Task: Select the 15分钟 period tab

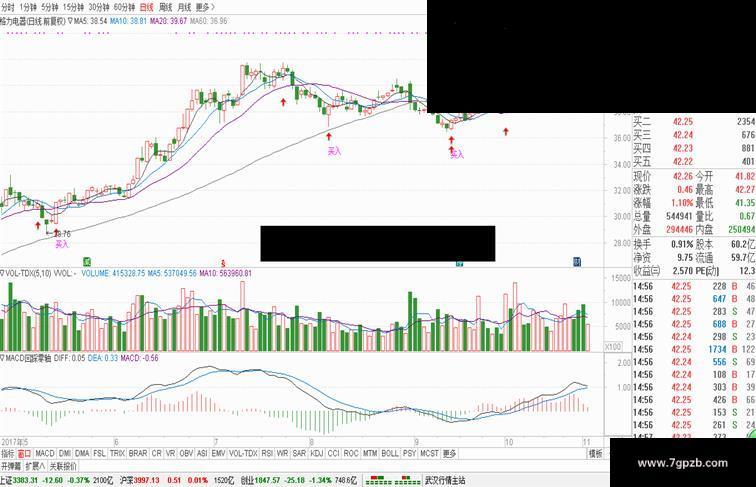Action: click(x=73, y=7)
